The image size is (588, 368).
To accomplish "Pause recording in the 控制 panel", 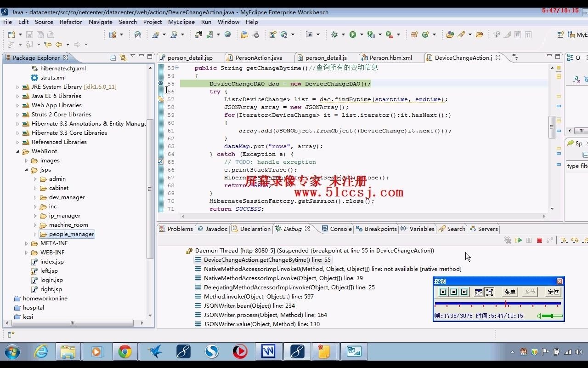I will pos(443,292).
